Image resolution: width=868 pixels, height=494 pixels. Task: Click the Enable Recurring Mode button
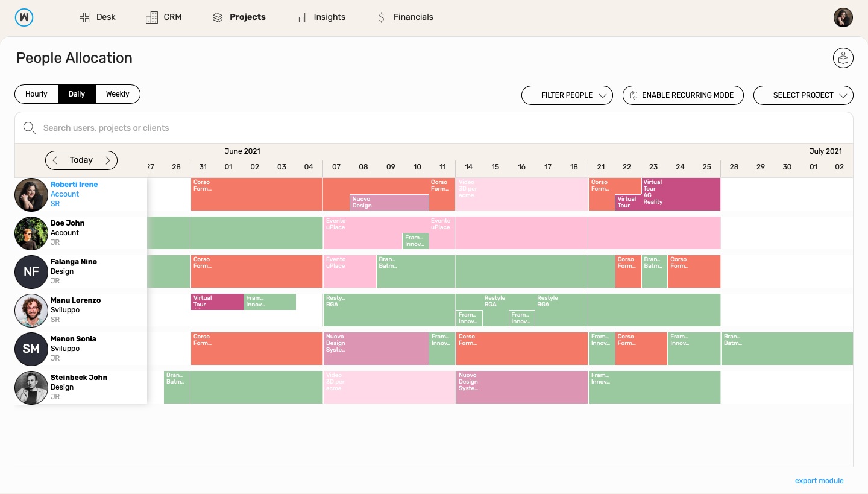682,95
